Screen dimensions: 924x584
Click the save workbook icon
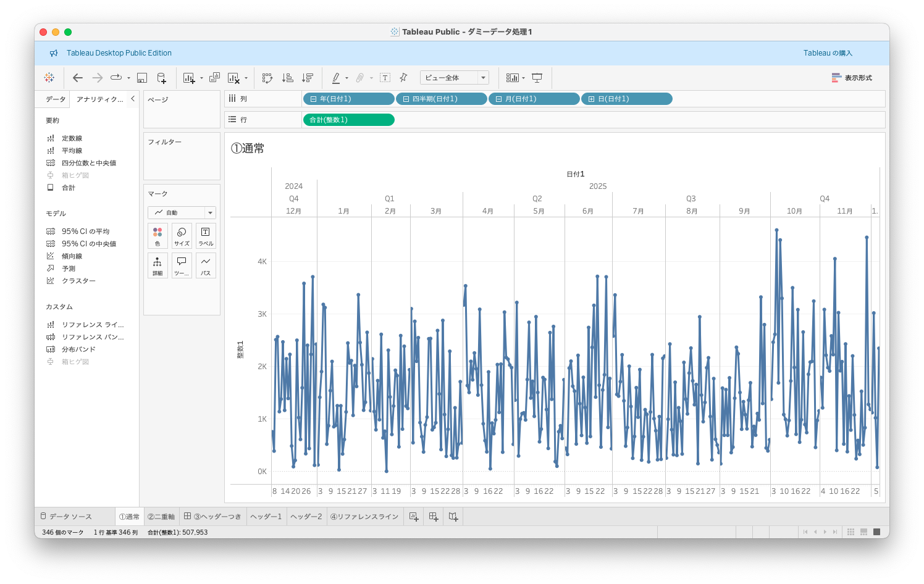(x=142, y=78)
